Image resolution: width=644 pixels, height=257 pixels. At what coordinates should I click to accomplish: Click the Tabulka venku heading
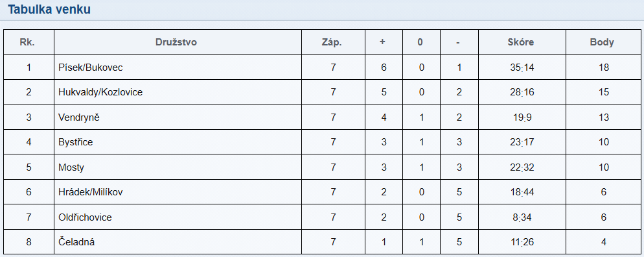point(49,10)
